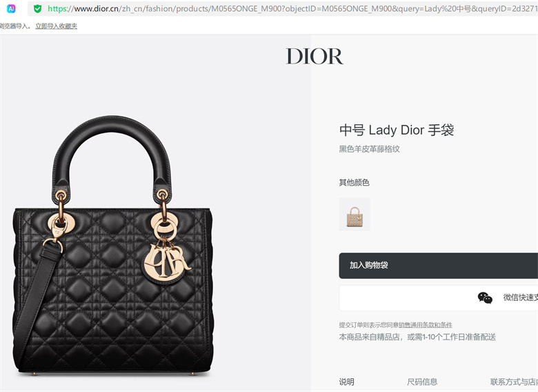Click 立即导入收藏夹 link

[x=57, y=26]
